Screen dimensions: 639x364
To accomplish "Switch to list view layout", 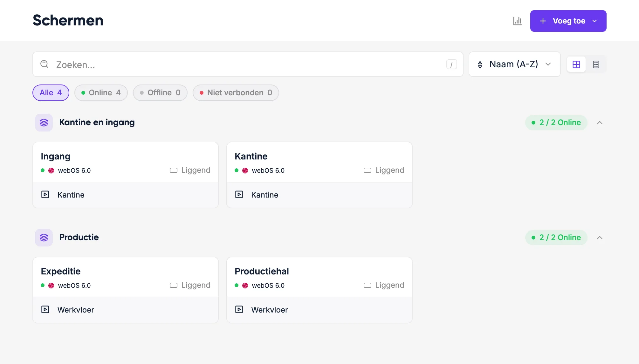I will pyautogui.click(x=596, y=64).
